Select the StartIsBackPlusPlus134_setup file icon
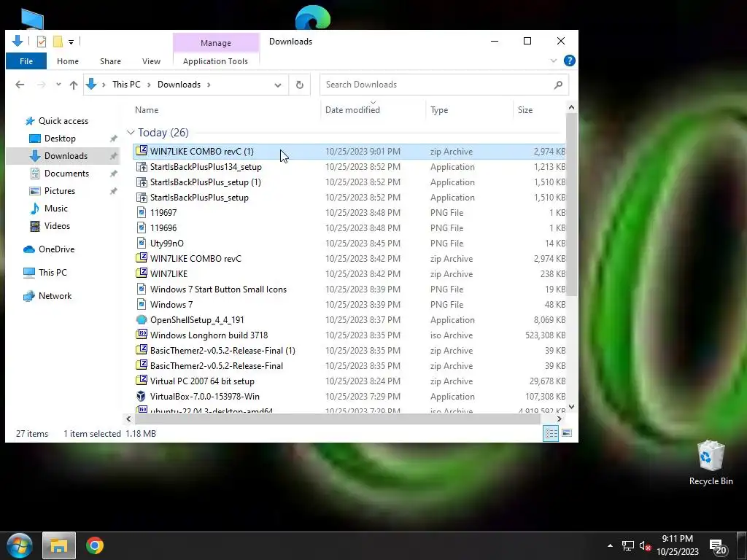Viewport: 747px width, 560px height. [x=142, y=167]
